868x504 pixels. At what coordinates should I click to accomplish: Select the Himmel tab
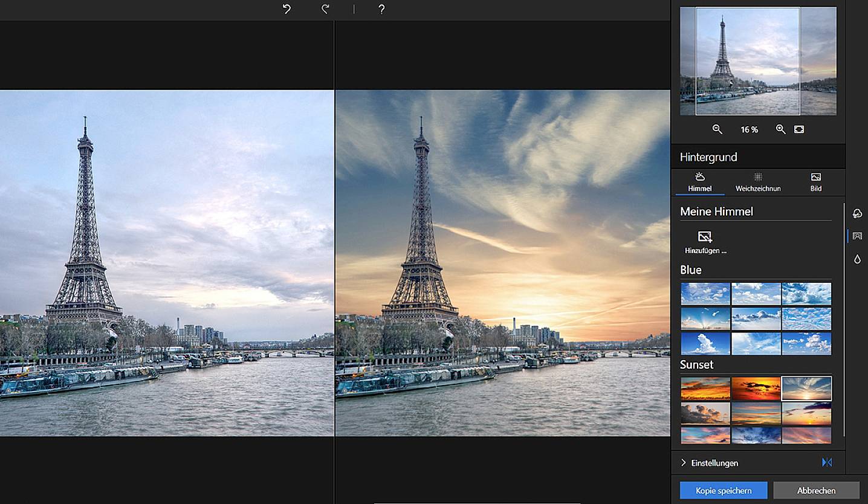[x=699, y=183]
